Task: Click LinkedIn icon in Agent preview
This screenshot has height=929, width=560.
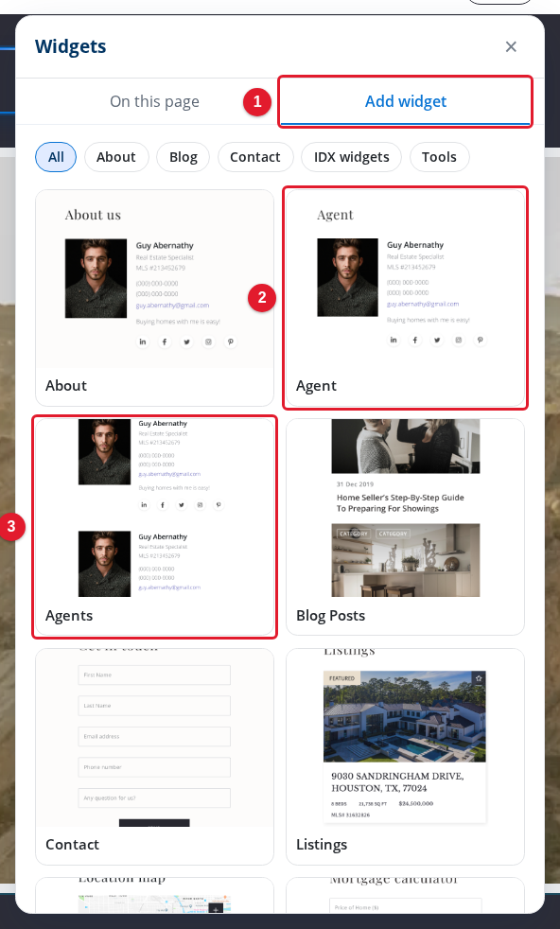Action: click(394, 340)
